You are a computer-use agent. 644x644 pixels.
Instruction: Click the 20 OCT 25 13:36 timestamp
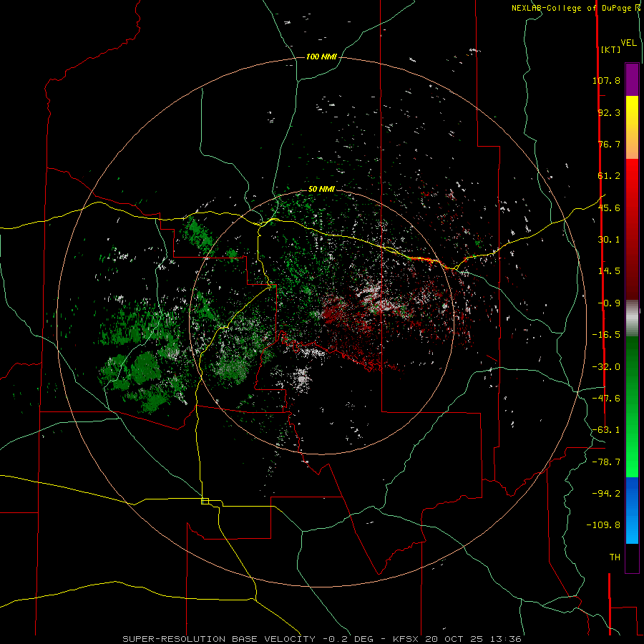[473, 639]
